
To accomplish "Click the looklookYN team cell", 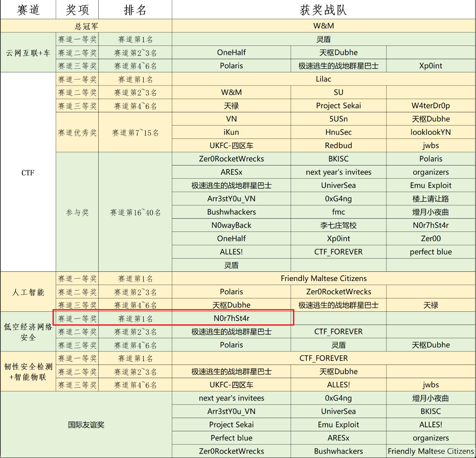I will click(x=430, y=132).
